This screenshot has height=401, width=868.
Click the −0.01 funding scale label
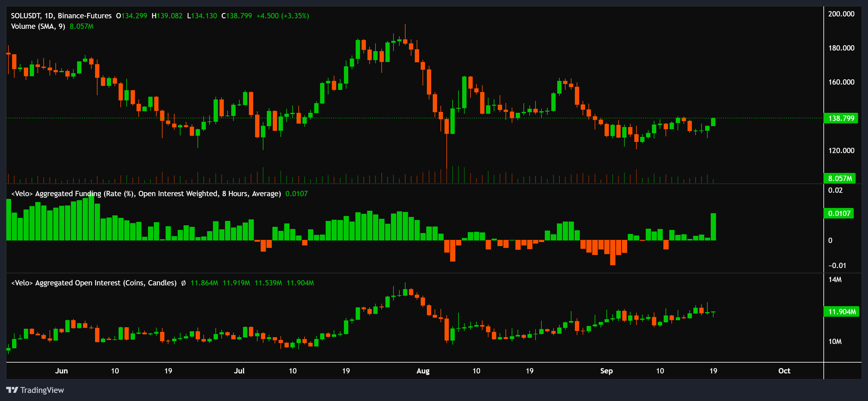coord(837,265)
